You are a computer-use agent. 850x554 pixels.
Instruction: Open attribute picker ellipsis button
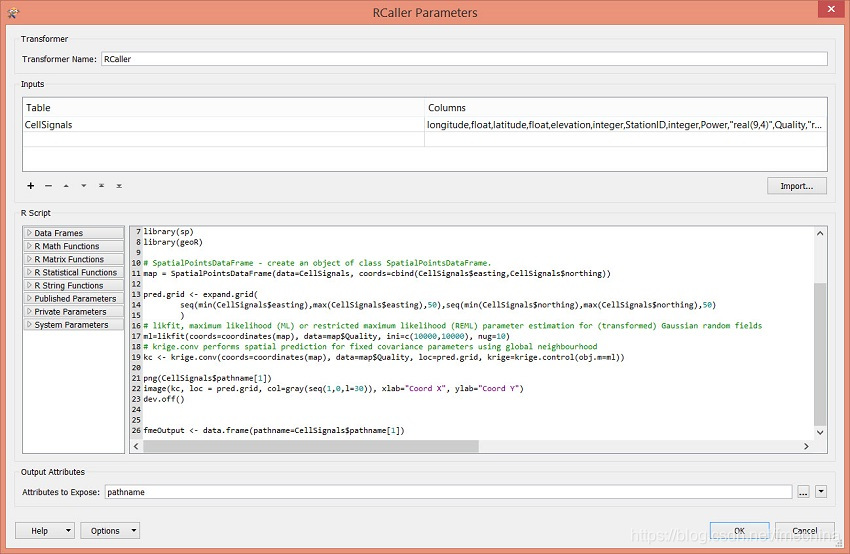[x=803, y=492]
